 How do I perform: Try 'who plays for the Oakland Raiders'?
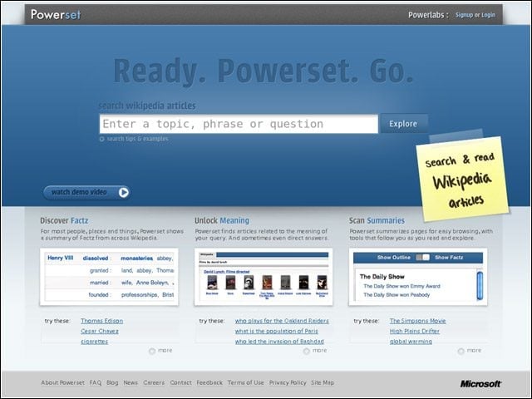(x=282, y=321)
